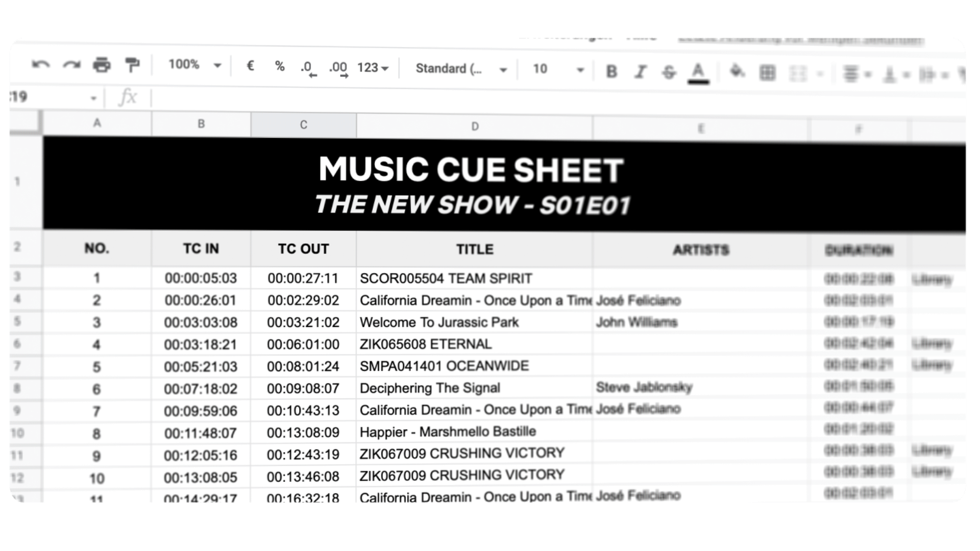This screenshot has width=980, height=551.
Task: Open the 100% zoom dropdown
Action: pos(194,65)
